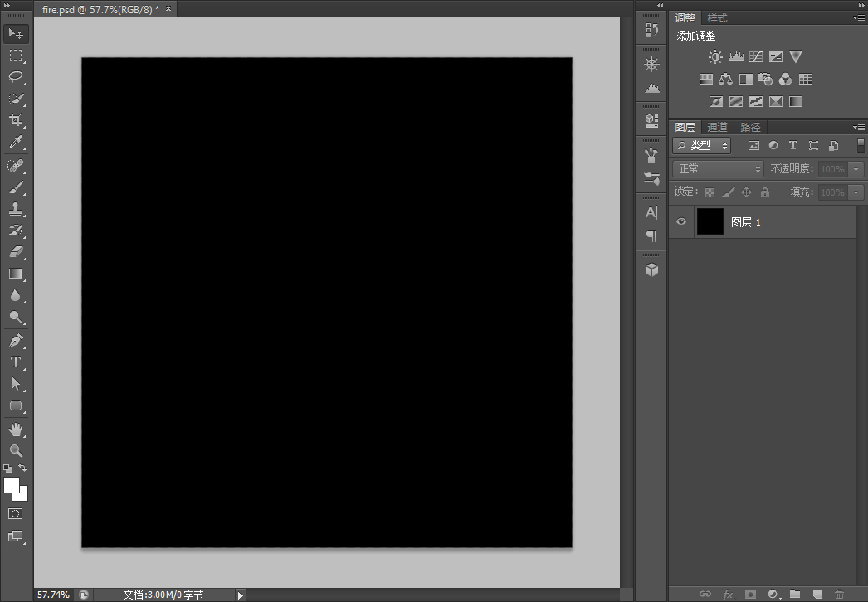Toggle visibility of 图层 1

(x=681, y=221)
